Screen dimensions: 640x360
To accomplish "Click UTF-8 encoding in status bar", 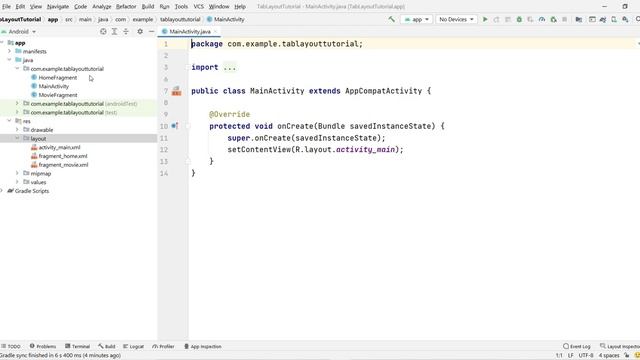I will pyautogui.click(x=586, y=356).
